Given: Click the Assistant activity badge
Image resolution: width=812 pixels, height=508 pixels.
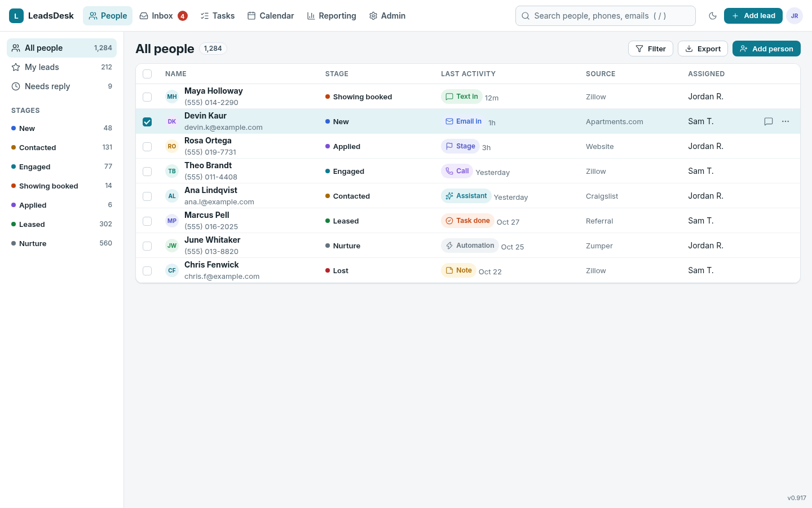Looking at the screenshot, I should [x=466, y=196].
